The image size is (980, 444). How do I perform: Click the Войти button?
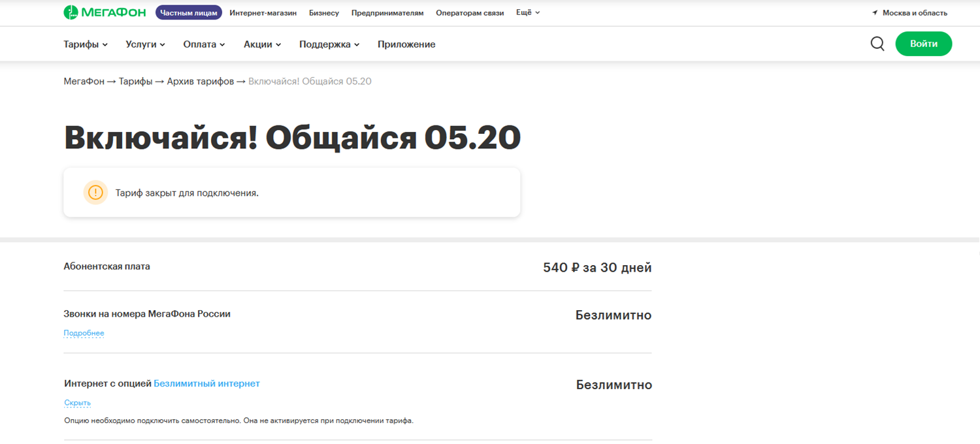click(x=923, y=44)
